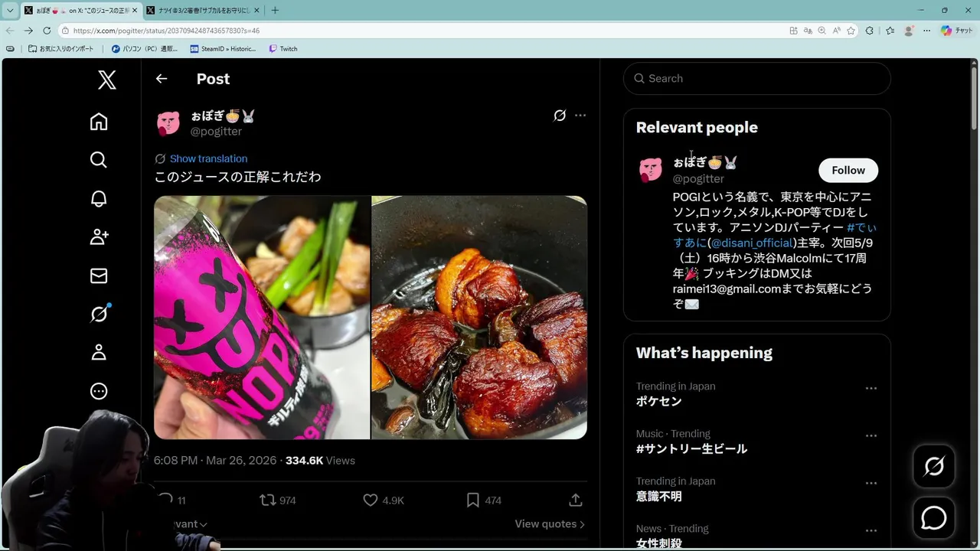Open Messages envelope icon in sidebar
This screenshot has height=551, width=980.
99,275
